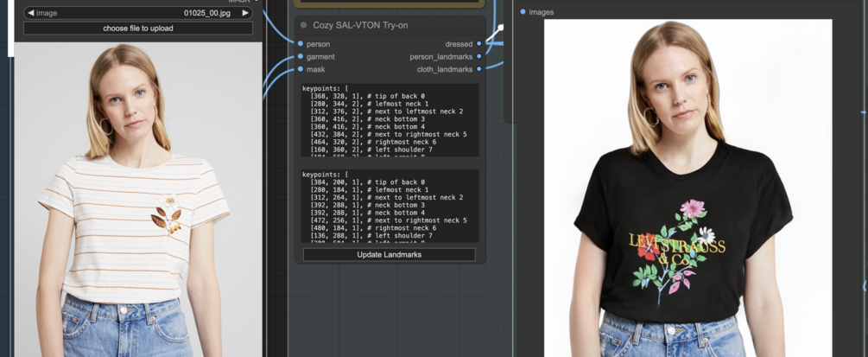Select the 'Cozy SAL-VTON Try-on' node title
This screenshot has height=357, width=868.
point(360,25)
